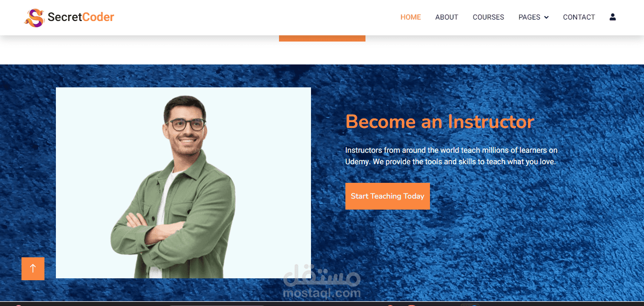Open the PAGES navigation menu

click(533, 17)
